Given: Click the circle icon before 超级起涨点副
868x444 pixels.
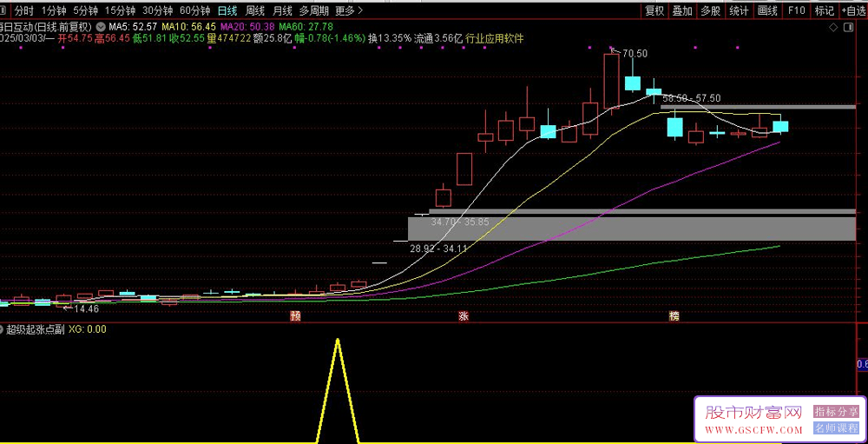Looking at the screenshot, I should [x=2, y=329].
